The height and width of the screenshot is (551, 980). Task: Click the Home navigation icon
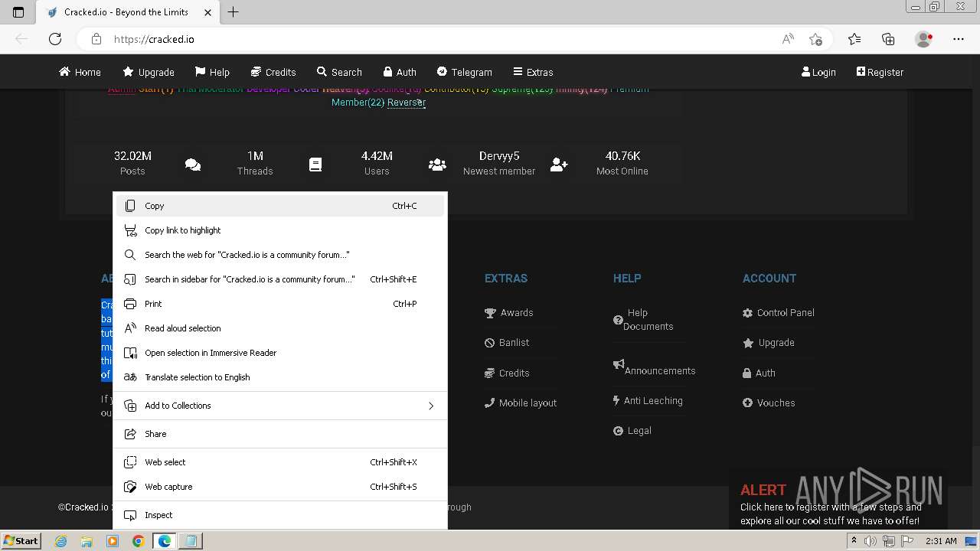pyautogui.click(x=64, y=71)
